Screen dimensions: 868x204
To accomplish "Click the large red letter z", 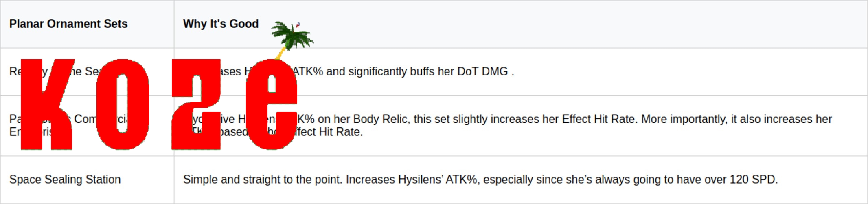I will [x=196, y=104].
